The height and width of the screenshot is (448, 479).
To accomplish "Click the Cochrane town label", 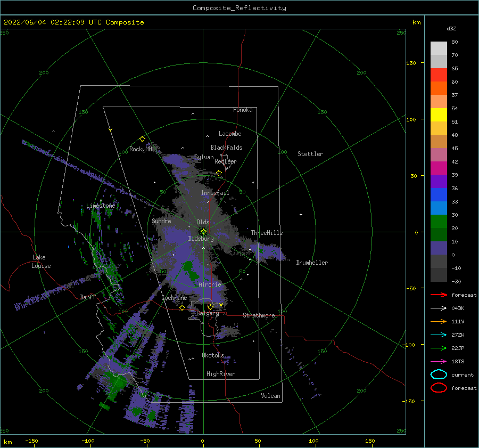I will (174, 298).
